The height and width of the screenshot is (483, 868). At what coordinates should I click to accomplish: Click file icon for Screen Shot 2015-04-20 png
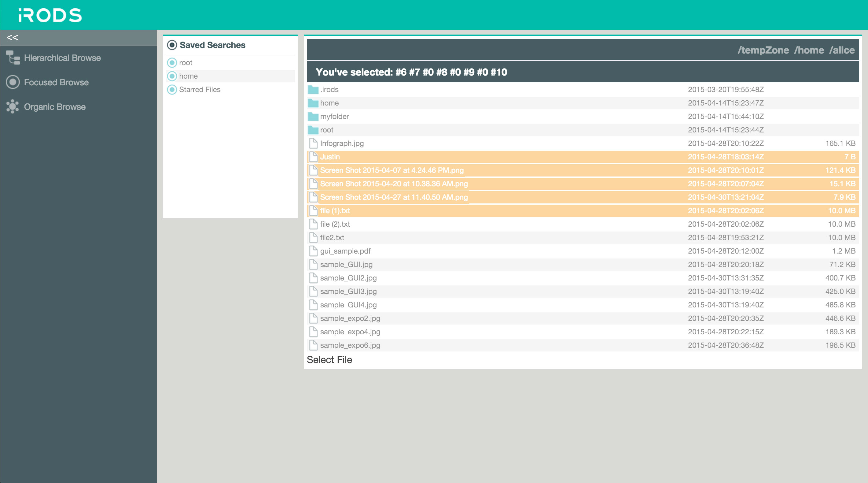313,184
